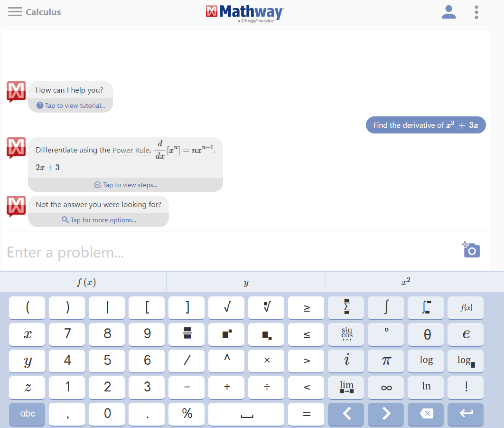The image size is (504, 428).
Task: Tap the backspace delete key
Action: (426, 414)
